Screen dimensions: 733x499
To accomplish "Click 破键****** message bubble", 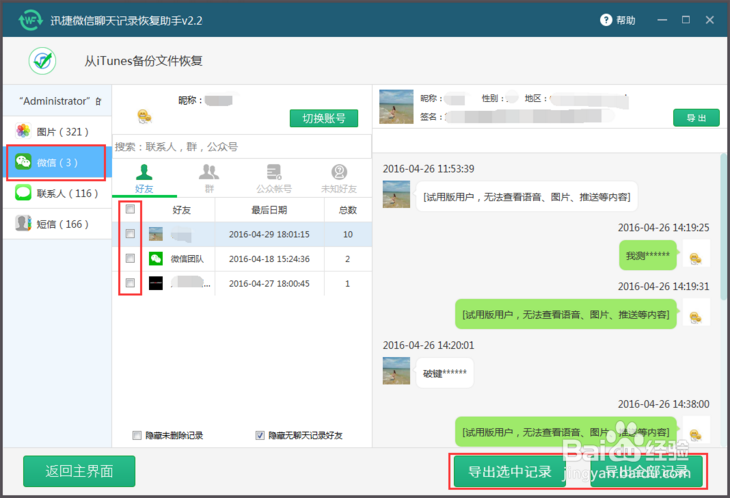I will coord(445,373).
